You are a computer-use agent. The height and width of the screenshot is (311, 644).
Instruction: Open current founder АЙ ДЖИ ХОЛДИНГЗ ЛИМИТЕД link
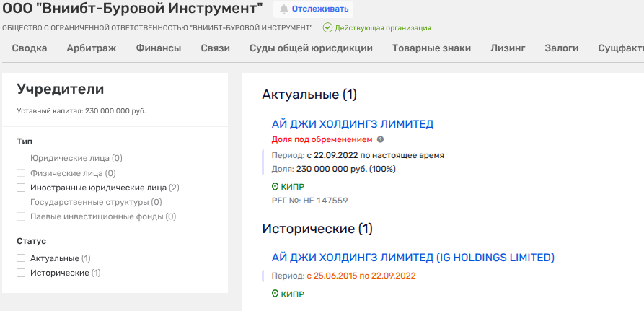353,124
